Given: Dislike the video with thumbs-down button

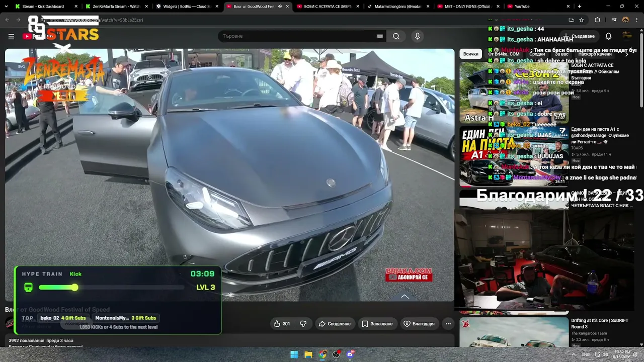Looking at the screenshot, I should point(303,324).
